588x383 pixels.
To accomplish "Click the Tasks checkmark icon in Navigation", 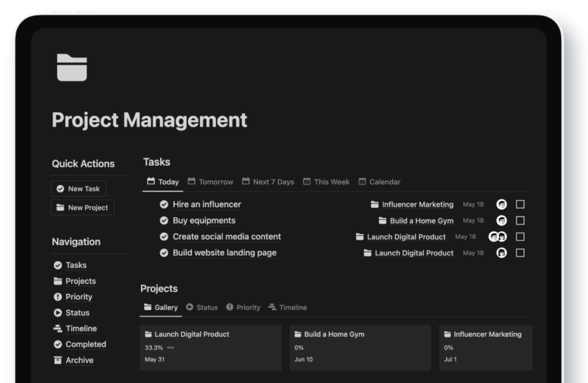I will (58, 265).
